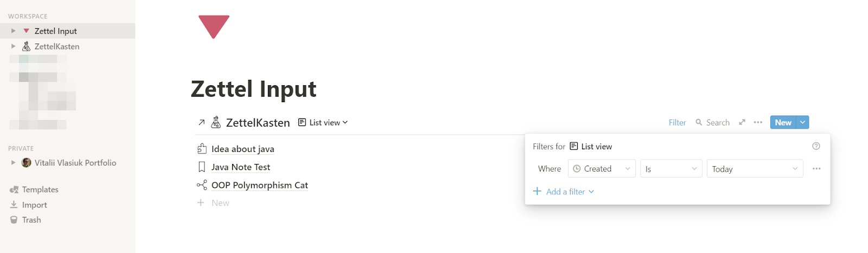This screenshot has height=253, width=868.
Task: Click the Java Note Test bookmark icon
Action: point(202,167)
